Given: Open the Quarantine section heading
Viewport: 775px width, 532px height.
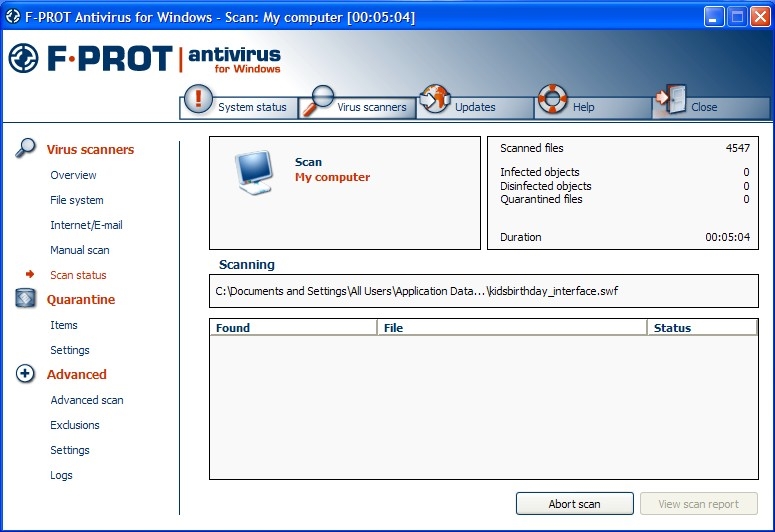Looking at the screenshot, I should click(x=80, y=300).
